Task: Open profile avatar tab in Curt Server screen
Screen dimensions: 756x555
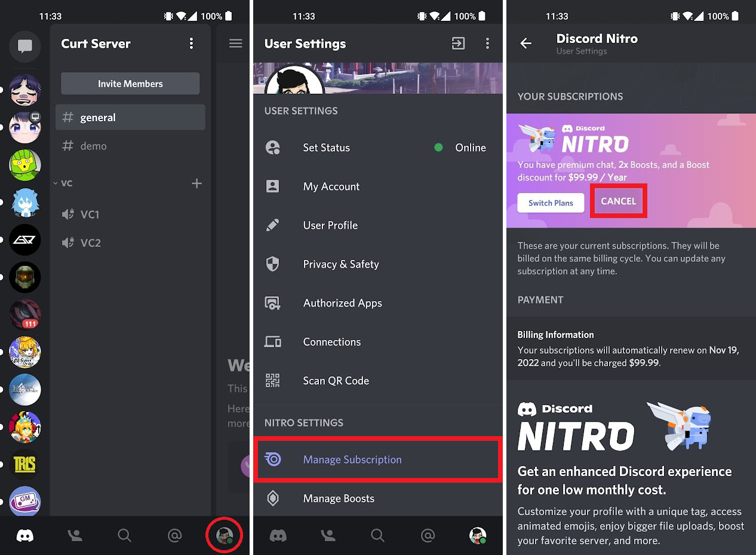Action: pyautogui.click(x=225, y=536)
